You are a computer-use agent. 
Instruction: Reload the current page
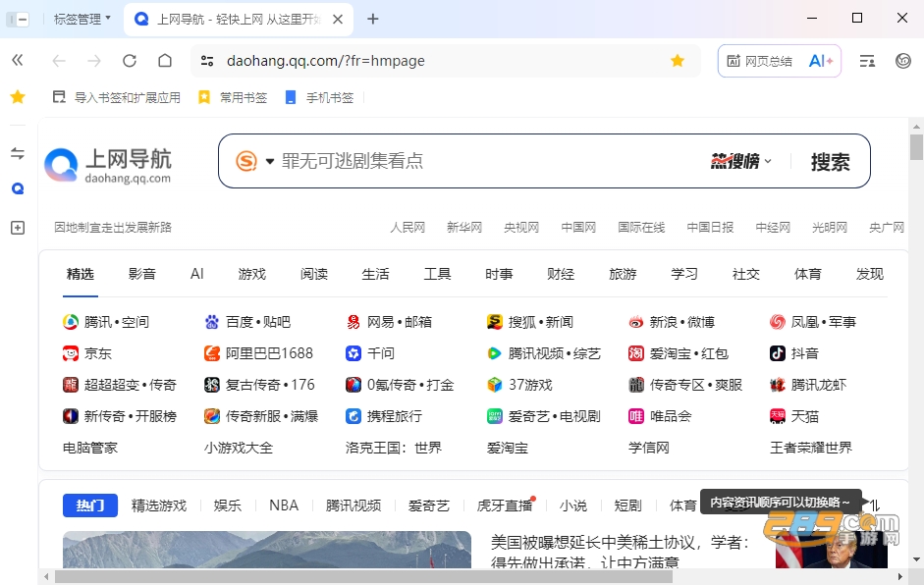[x=130, y=61]
